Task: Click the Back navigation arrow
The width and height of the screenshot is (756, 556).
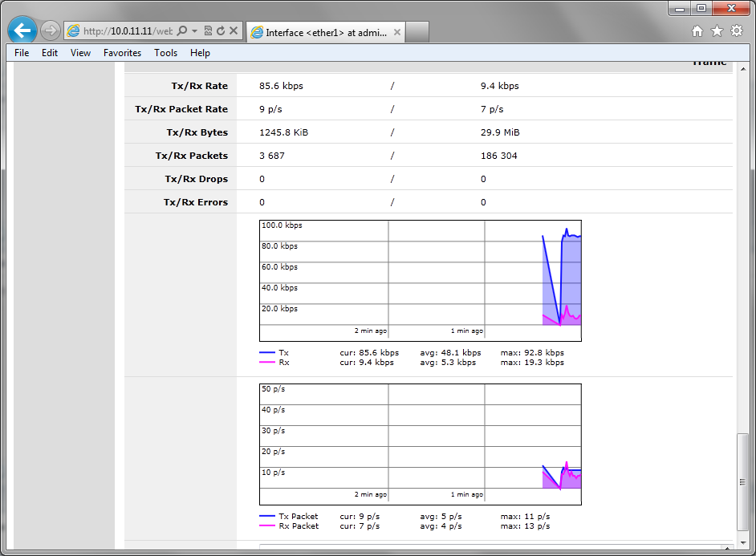Action: [x=22, y=30]
